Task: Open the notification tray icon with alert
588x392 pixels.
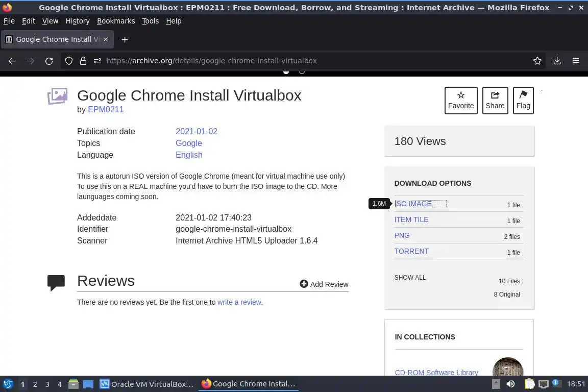Action: click(556, 383)
